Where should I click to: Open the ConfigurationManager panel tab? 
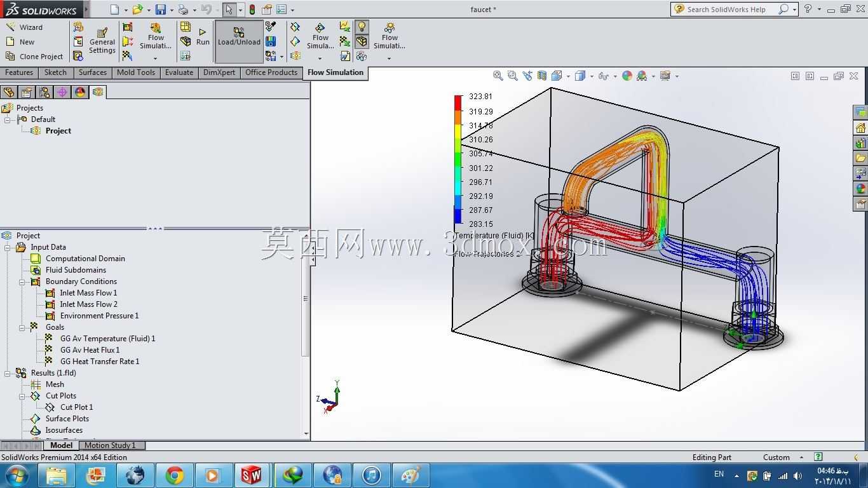[x=44, y=92]
